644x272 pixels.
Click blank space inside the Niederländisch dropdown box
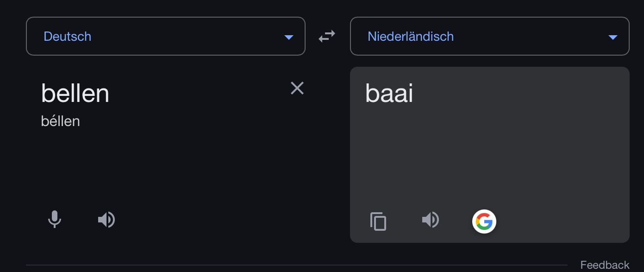(x=528, y=36)
